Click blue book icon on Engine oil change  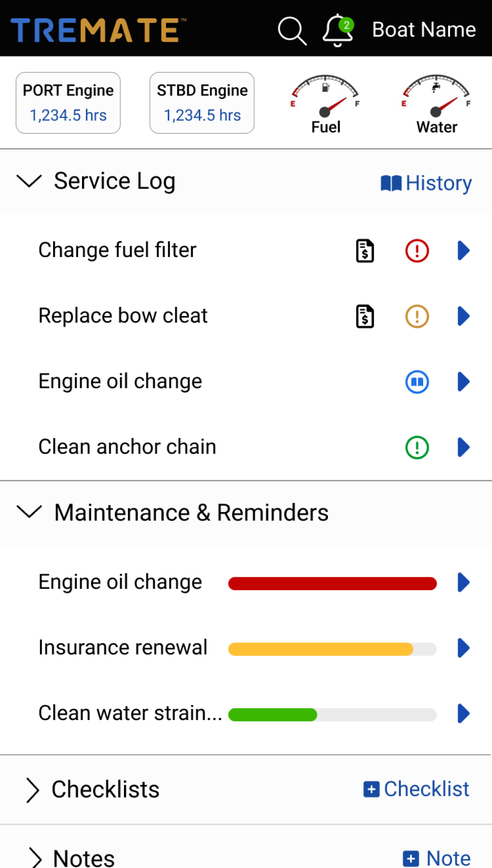click(417, 382)
